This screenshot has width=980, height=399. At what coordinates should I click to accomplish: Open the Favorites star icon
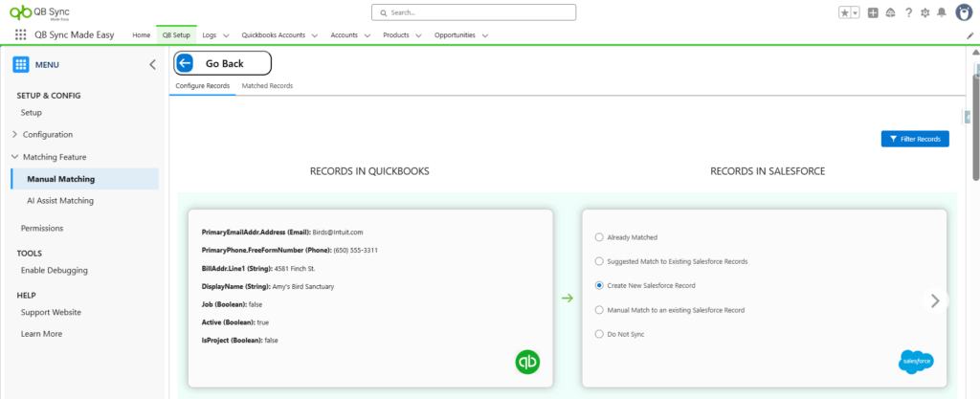(844, 12)
